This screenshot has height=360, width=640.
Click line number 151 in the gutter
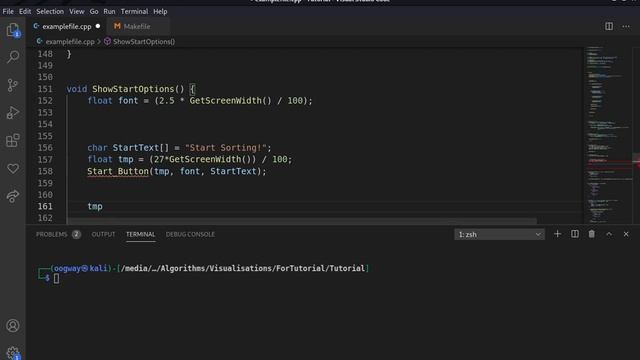45,89
